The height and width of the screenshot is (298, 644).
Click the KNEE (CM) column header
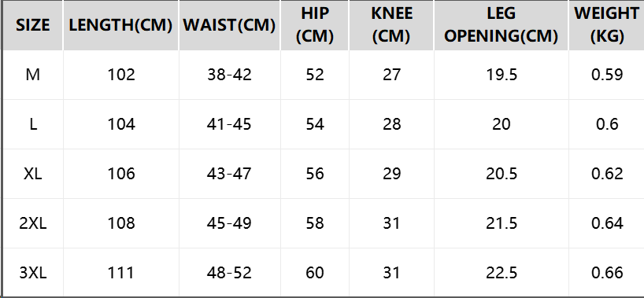[x=391, y=25]
